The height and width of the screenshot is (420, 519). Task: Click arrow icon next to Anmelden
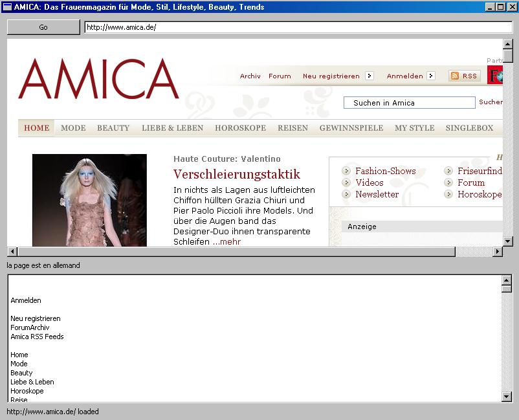tap(430, 76)
